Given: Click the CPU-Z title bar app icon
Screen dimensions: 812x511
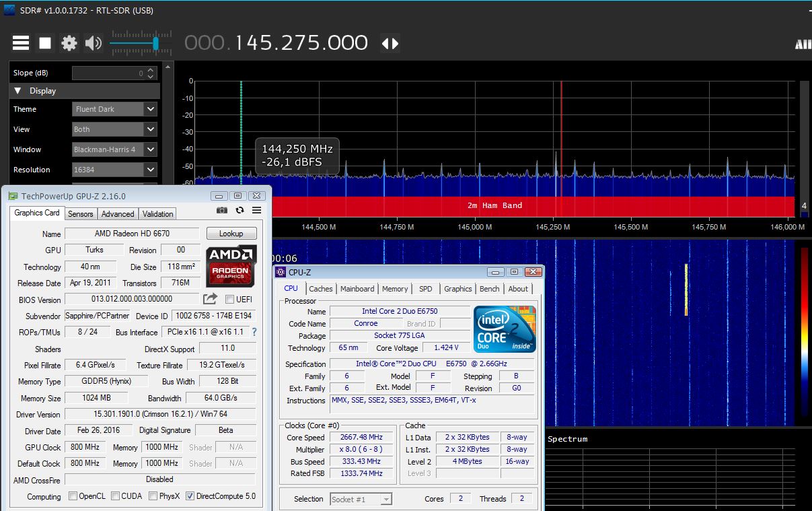Looking at the screenshot, I should pos(281,272).
